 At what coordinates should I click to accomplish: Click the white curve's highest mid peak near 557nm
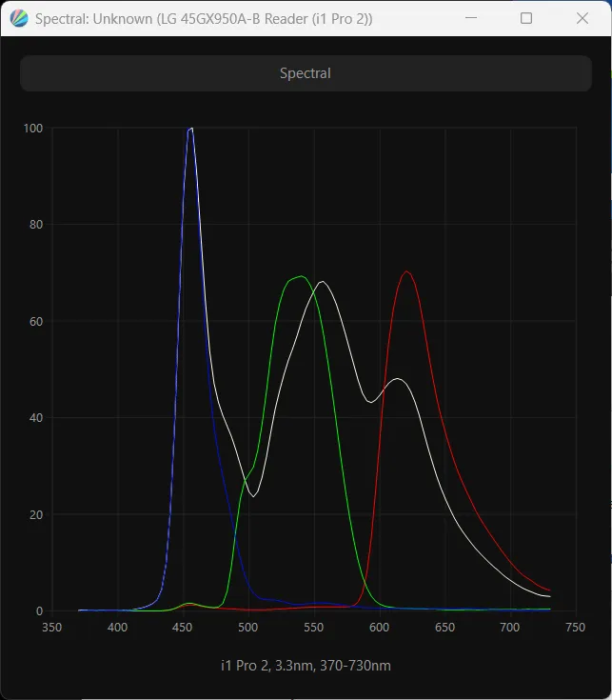pos(323,282)
